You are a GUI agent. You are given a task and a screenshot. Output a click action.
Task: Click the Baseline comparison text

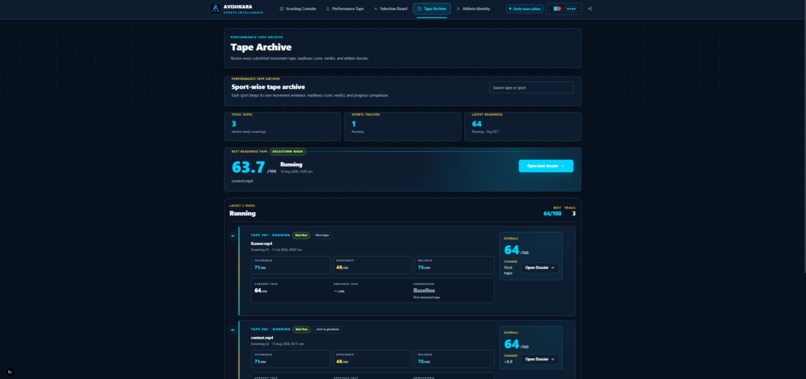[424, 291]
